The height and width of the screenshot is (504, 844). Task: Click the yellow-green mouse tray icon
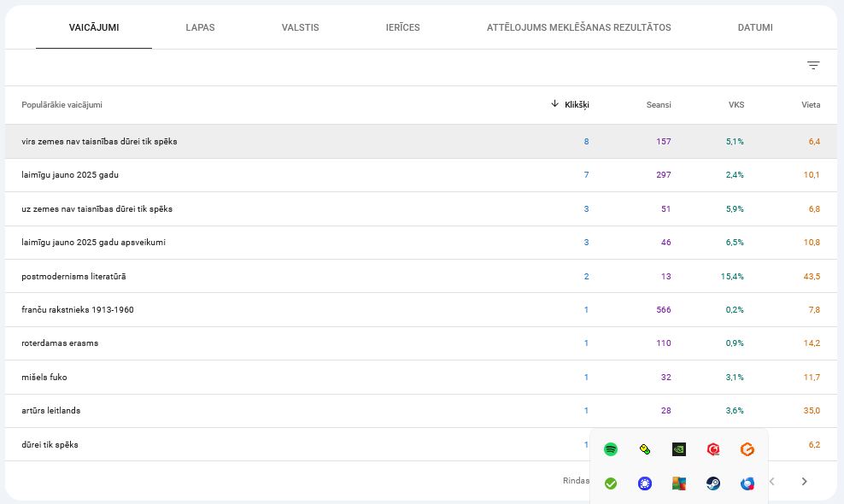(645, 449)
